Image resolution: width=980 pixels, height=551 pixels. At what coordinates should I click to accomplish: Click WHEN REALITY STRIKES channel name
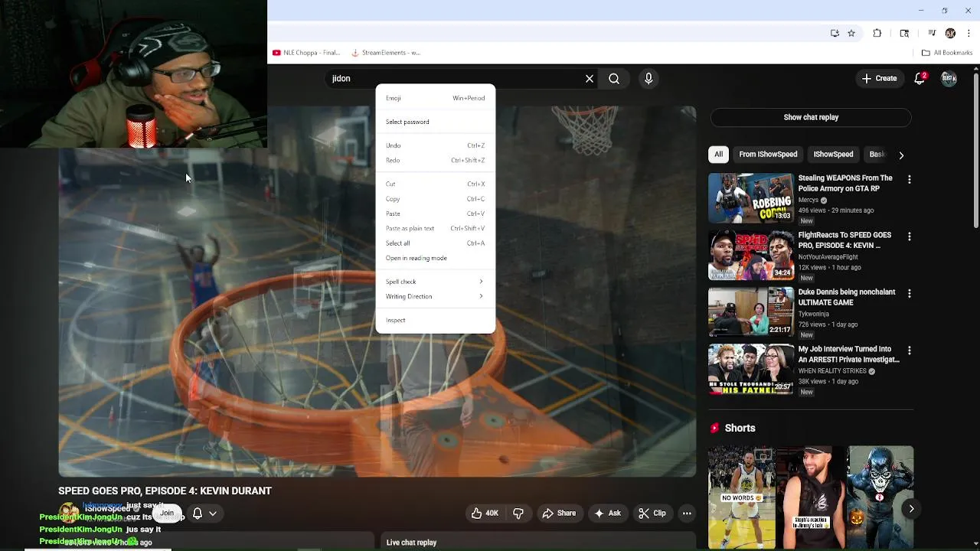[832, 371]
